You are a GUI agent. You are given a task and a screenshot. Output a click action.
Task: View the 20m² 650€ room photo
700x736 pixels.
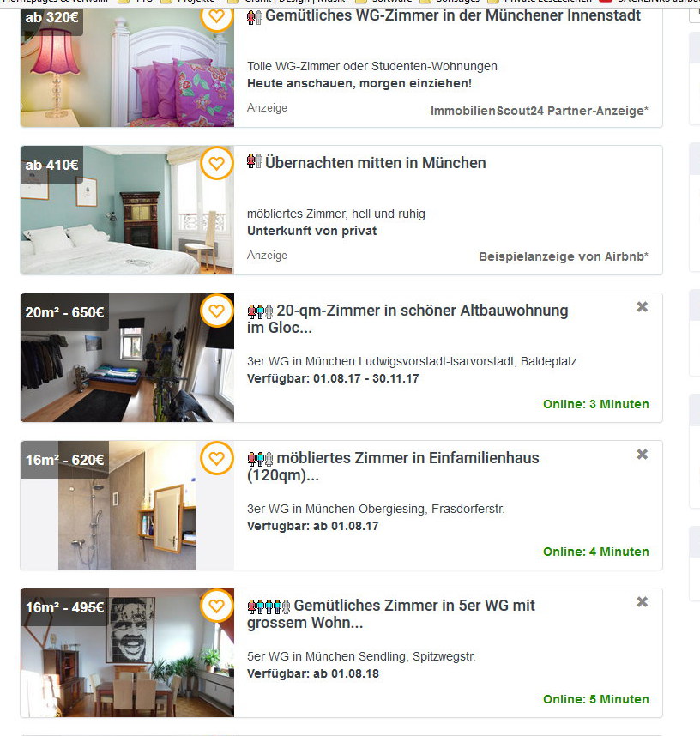click(127, 358)
